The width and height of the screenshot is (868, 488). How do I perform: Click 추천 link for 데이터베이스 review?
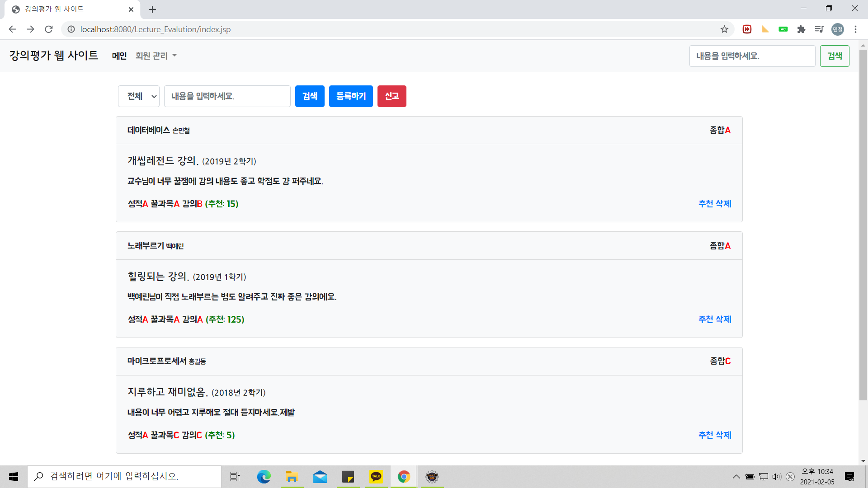click(x=706, y=204)
